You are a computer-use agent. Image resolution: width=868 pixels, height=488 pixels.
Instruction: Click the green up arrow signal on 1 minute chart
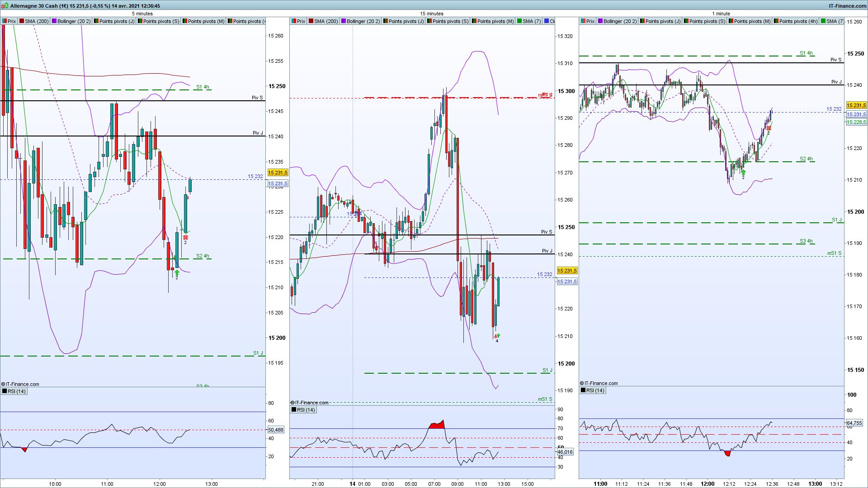pos(743,172)
